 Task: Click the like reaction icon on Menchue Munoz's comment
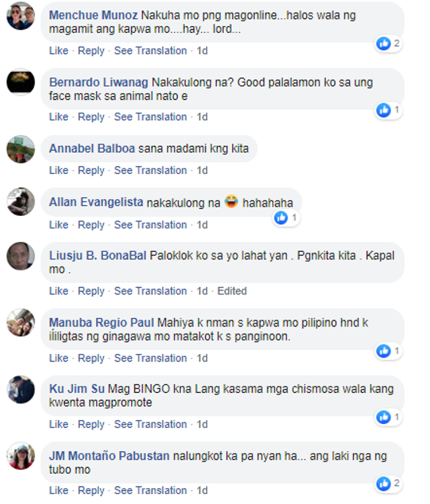pyautogui.click(x=384, y=44)
